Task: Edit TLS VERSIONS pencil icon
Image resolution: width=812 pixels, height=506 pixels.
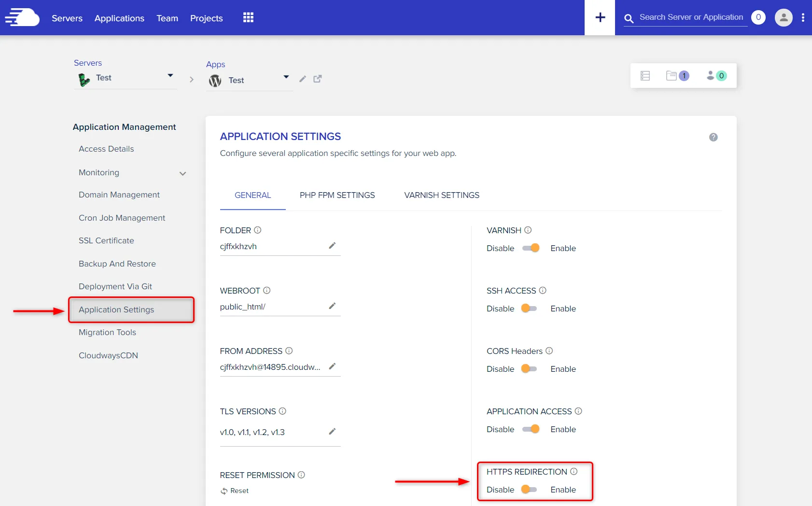Action: 332,432
